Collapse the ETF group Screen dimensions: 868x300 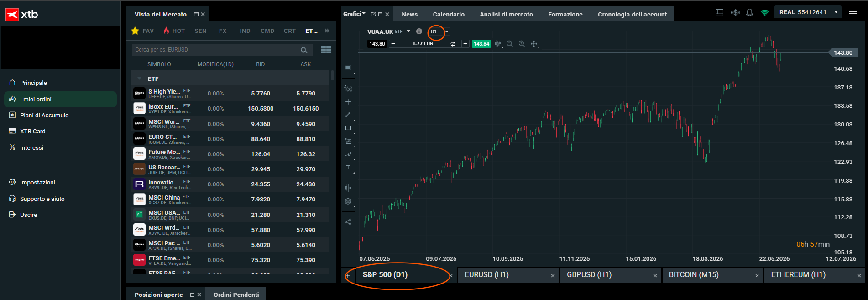139,79
